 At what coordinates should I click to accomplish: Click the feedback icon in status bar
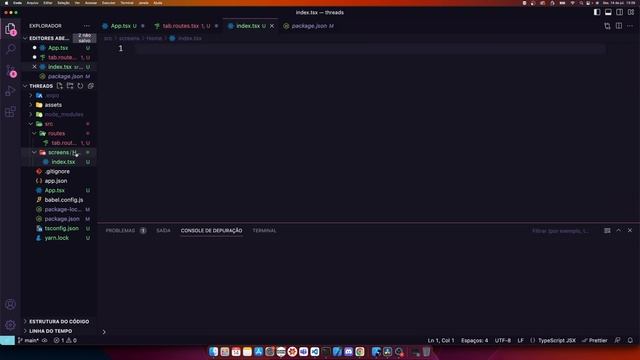(x=618, y=340)
